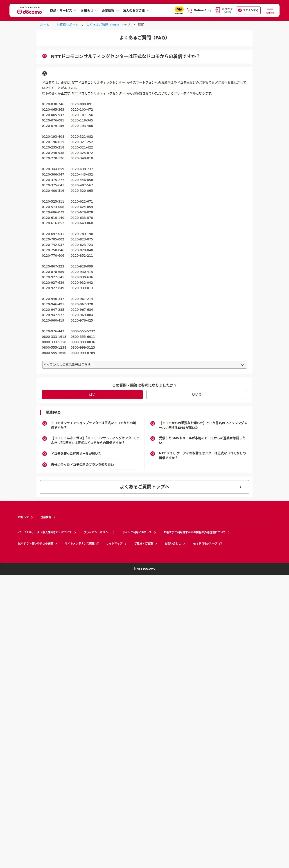Click external-link icon beside サイトメンテナンス情報
The width and height of the screenshot is (289, 868).
[x=97, y=544]
